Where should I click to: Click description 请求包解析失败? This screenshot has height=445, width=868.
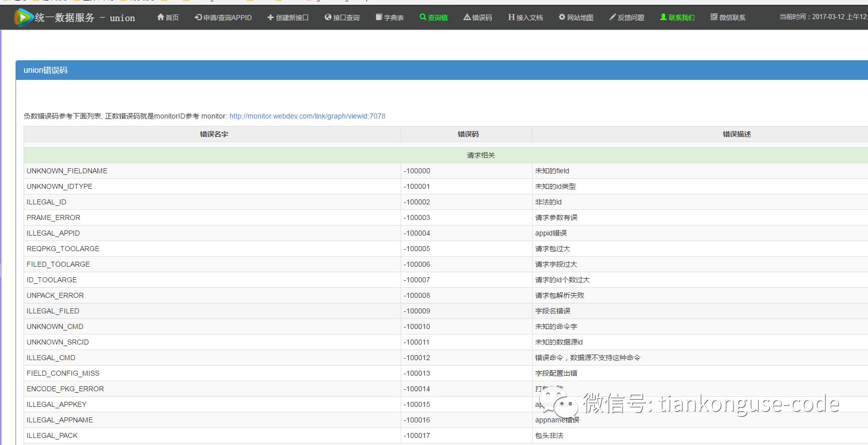pos(560,295)
